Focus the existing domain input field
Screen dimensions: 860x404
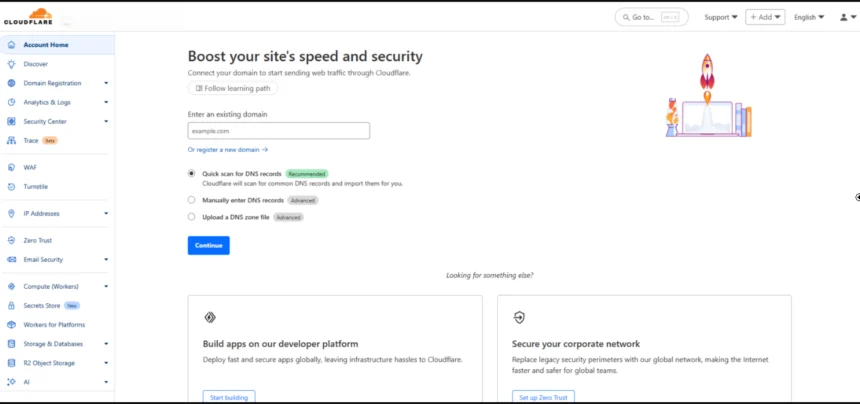coord(279,131)
